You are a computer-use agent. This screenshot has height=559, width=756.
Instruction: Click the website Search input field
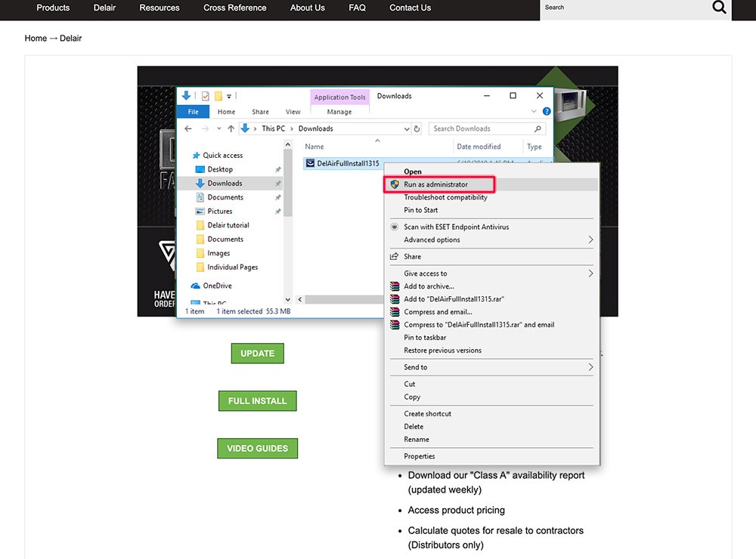point(624,8)
